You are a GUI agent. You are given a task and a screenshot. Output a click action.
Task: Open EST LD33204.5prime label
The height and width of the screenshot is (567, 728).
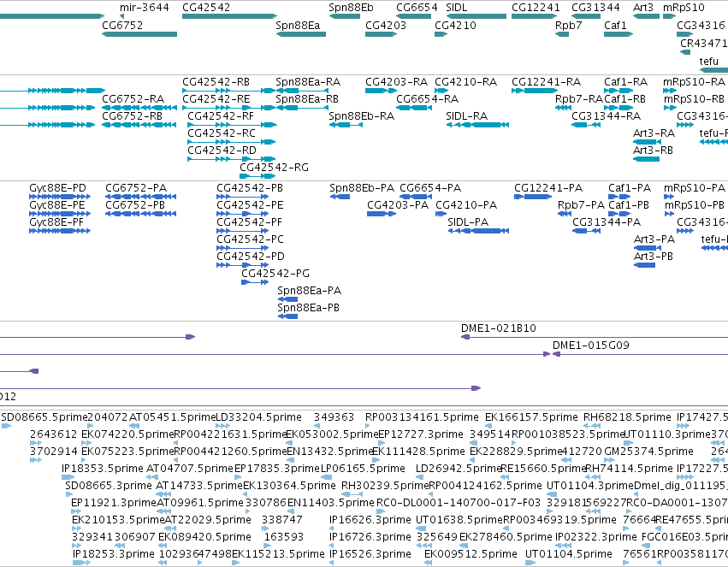coord(258,417)
